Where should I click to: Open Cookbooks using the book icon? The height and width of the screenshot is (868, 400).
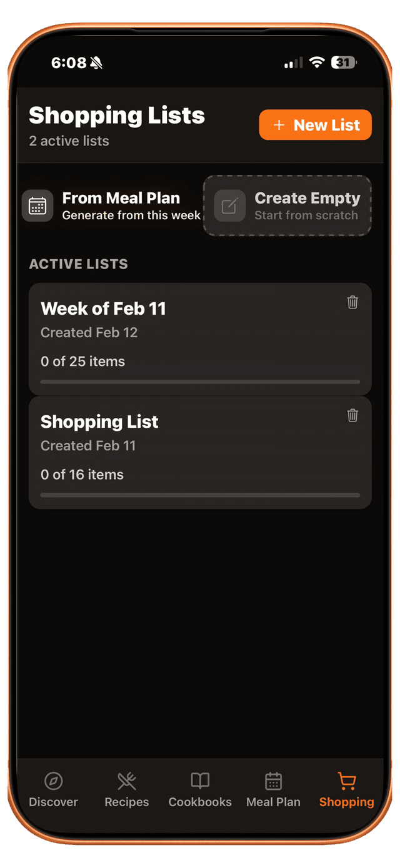coord(199,781)
